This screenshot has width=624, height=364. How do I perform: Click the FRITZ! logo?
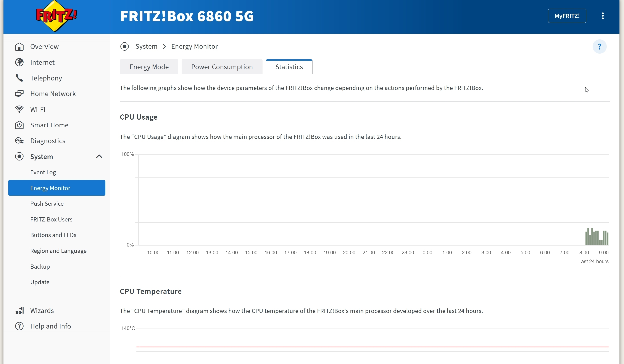56,16
